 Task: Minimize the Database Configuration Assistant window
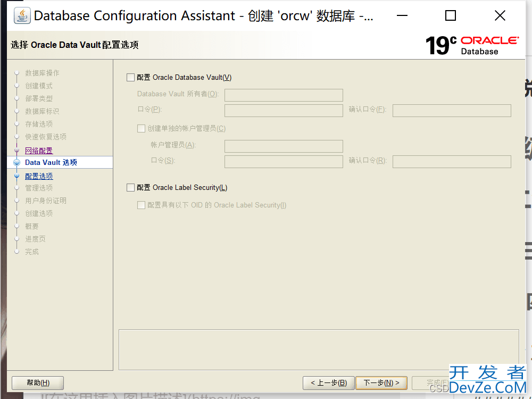[x=402, y=15]
